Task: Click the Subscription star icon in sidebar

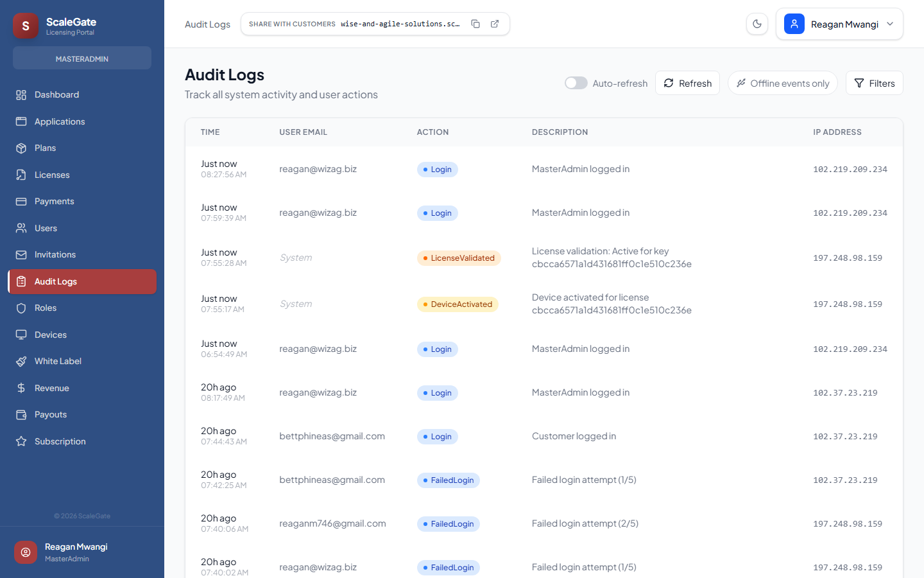Action: (21, 441)
